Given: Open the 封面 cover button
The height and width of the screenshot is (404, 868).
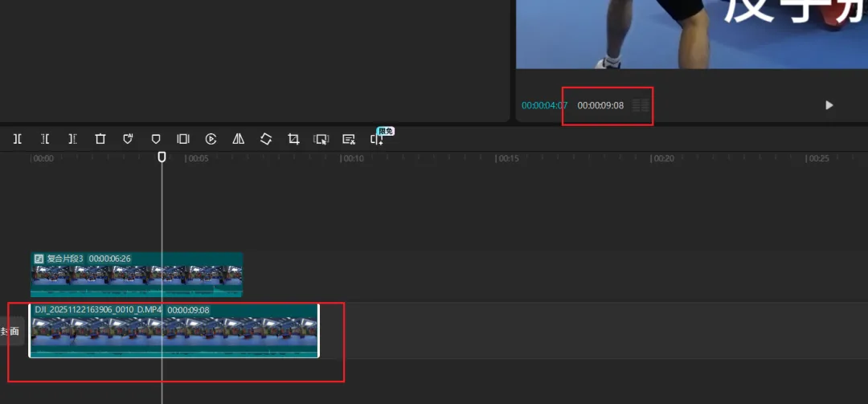Looking at the screenshot, I should pos(11,332).
